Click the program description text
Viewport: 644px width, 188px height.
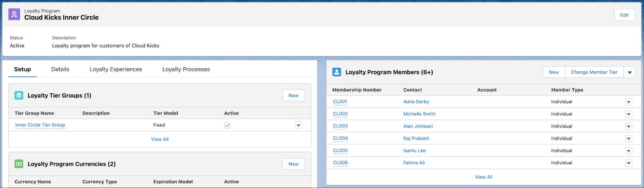[105, 46]
